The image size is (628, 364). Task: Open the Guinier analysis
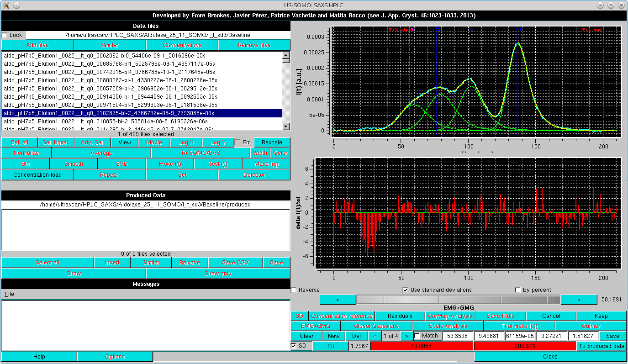click(x=591, y=326)
